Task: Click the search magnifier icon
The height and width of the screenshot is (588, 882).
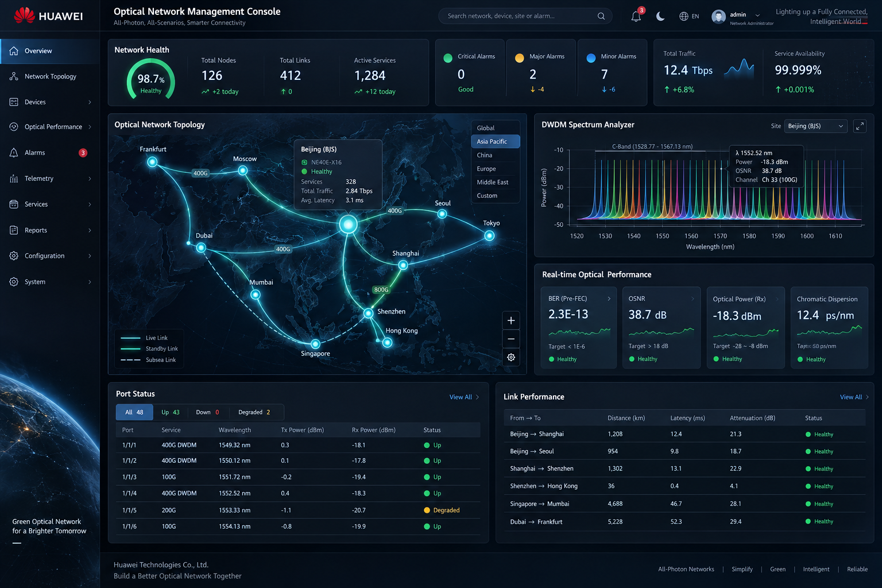Action: coord(601,16)
